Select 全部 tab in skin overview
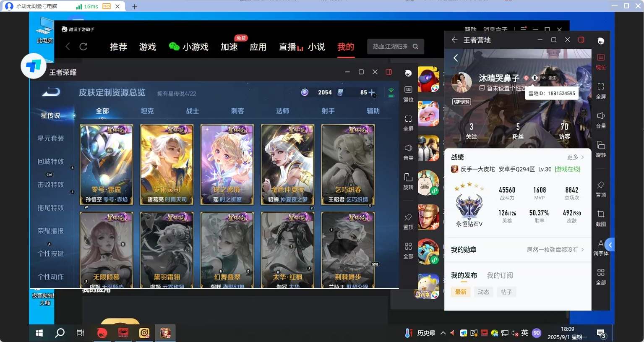644x342 pixels. click(x=102, y=111)
